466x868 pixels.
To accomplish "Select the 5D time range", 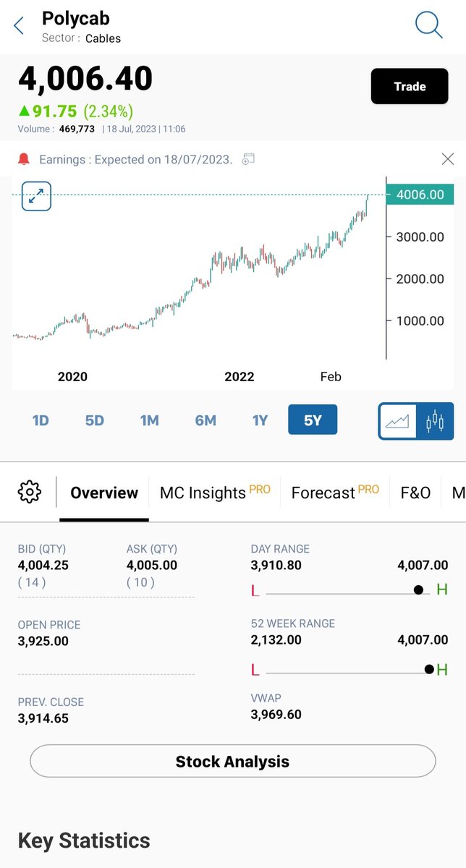I will click(95, 420).
